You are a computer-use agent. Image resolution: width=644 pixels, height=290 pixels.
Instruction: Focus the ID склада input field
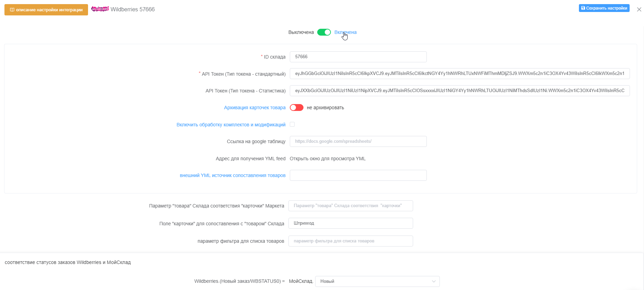(358, 57)
